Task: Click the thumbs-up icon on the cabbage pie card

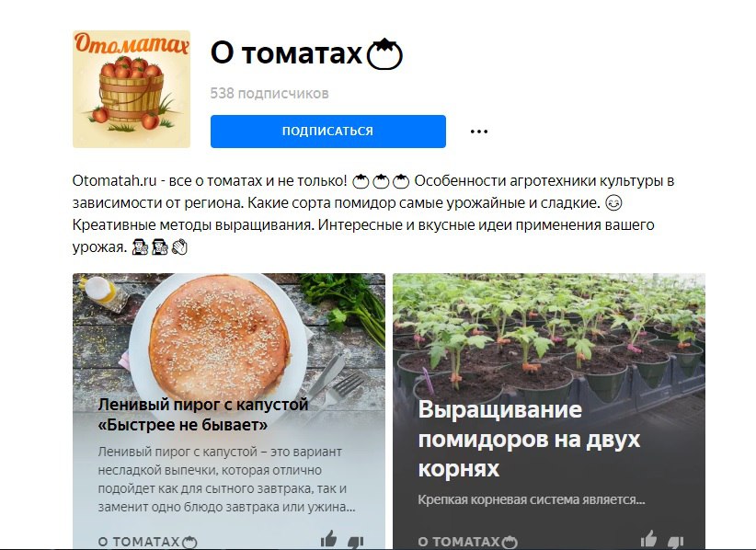Action: click(x=329, y=539)
